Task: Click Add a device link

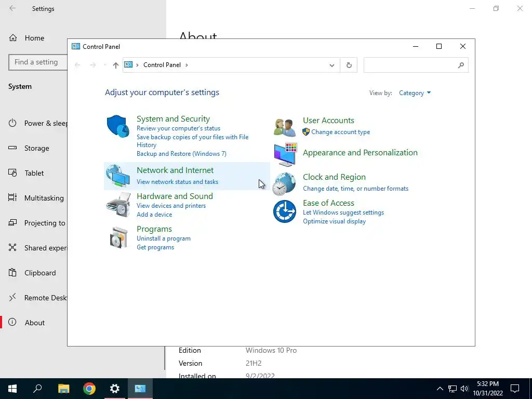Action: click(154, 215)
